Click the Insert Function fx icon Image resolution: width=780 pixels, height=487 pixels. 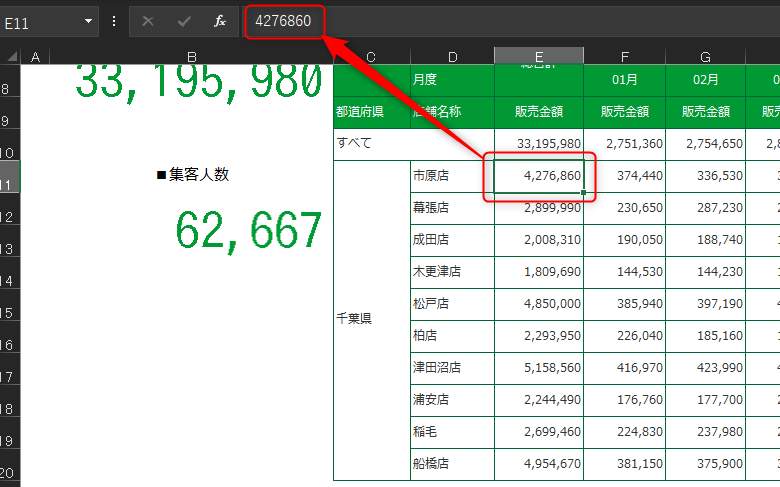pos(219,21)
